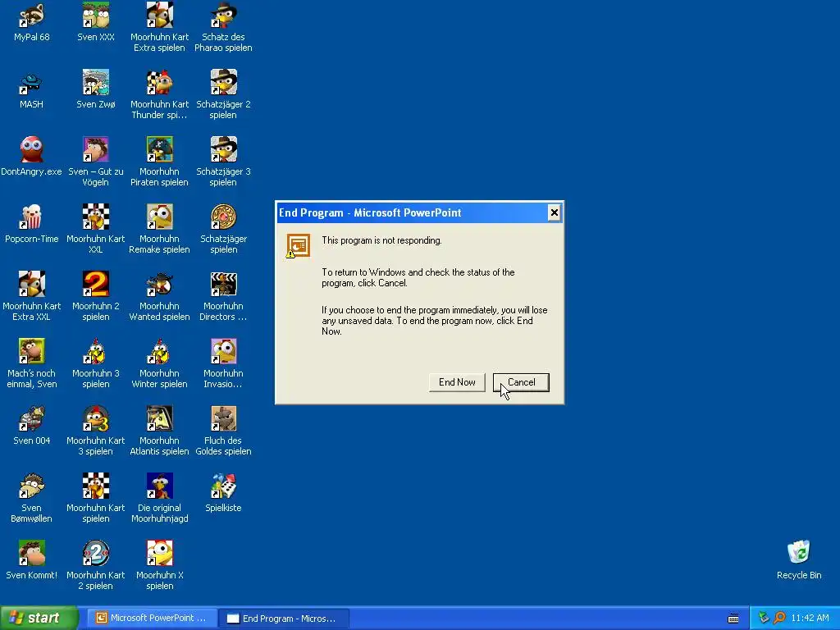Select Moorhuhn Remake spielen icon
The width and height of the screenshot is (840, 630).
click(160, 217)
